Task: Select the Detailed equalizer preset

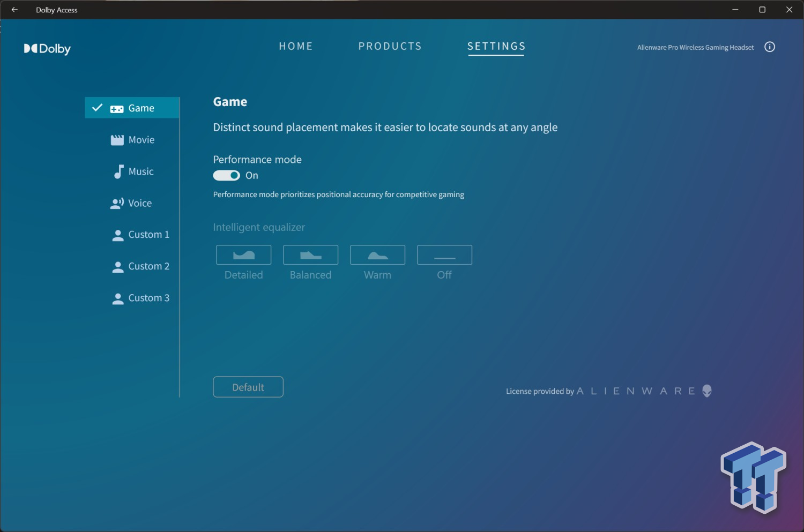Action: [243, 255]
